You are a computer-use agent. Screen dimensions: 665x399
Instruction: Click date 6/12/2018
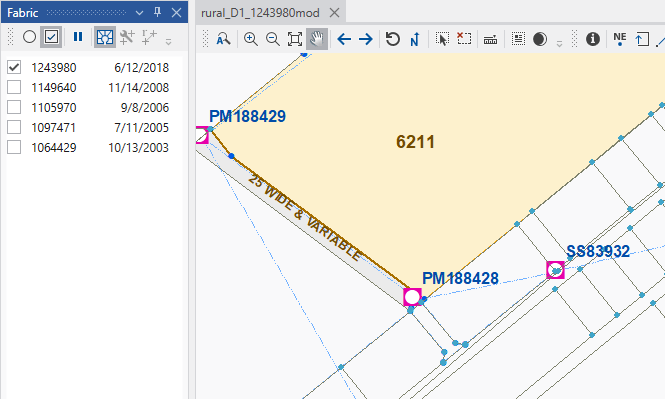(x=141, y=67)
